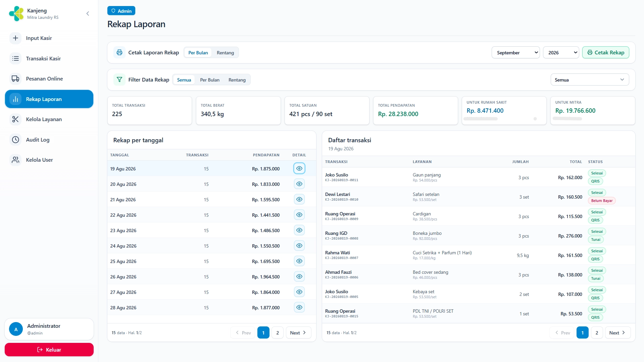Click the Administrator avatar
The height and width of the screenshot is (362, 644).
(x=16, y=329)
